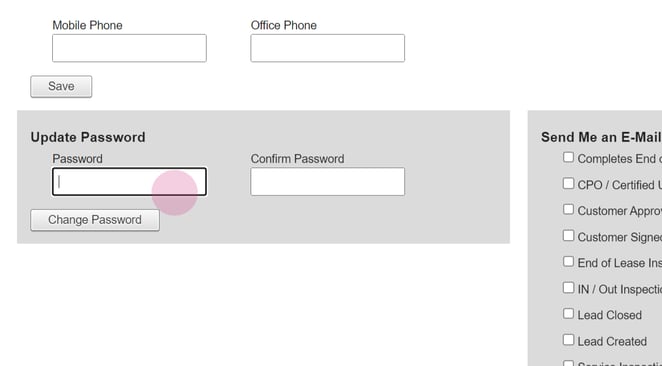
Task: Click the Send Me an E-Mail heading
Action: pyautogui.click(x=601, y=137)
